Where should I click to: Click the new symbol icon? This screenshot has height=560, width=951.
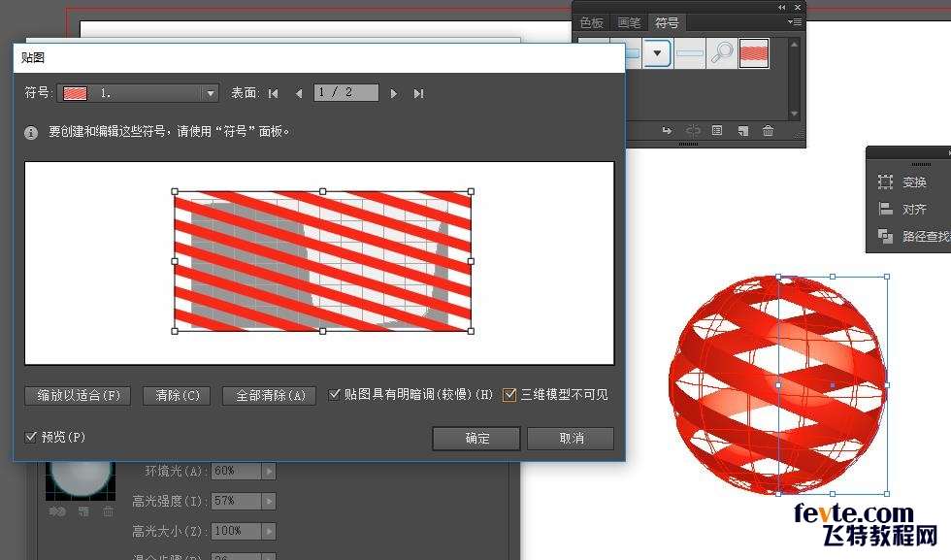pos(743,130)
